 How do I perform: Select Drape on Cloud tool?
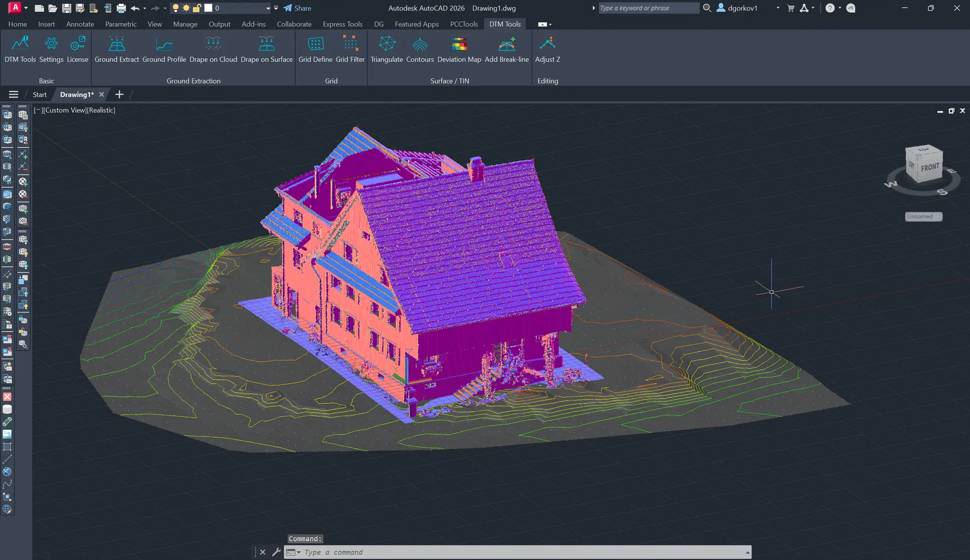tap(213, 49)
